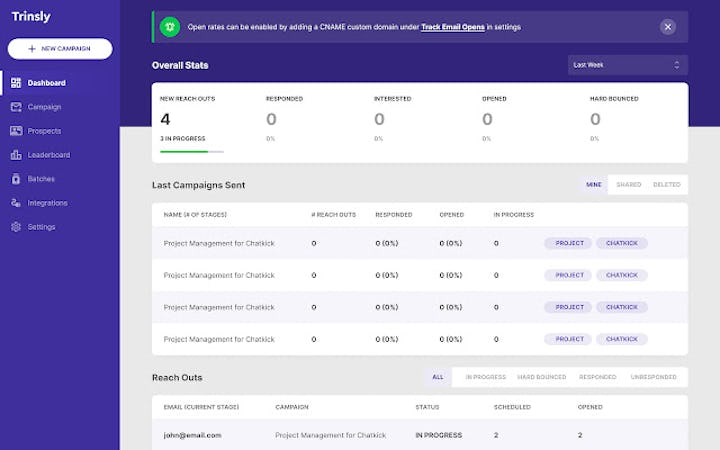Viewport: 720px width, 450px height.
Task: Click the New Campaign button
Action: (x=60, y=49)
